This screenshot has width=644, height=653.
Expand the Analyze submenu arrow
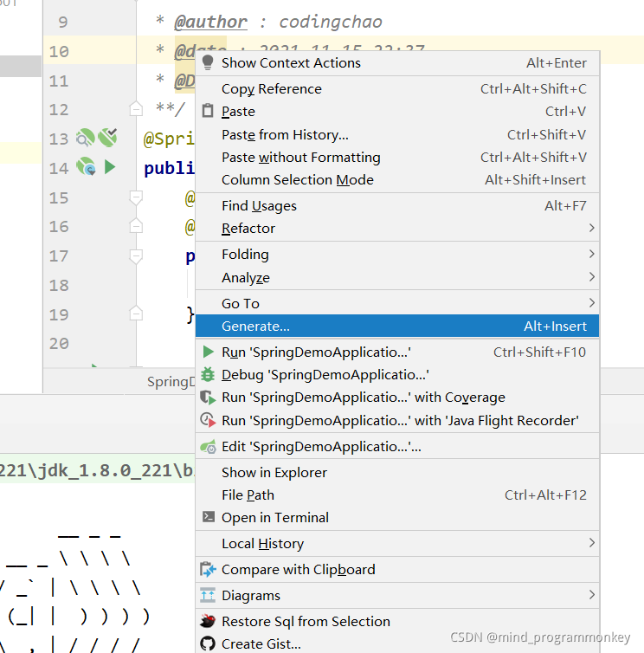click(591, 276)
